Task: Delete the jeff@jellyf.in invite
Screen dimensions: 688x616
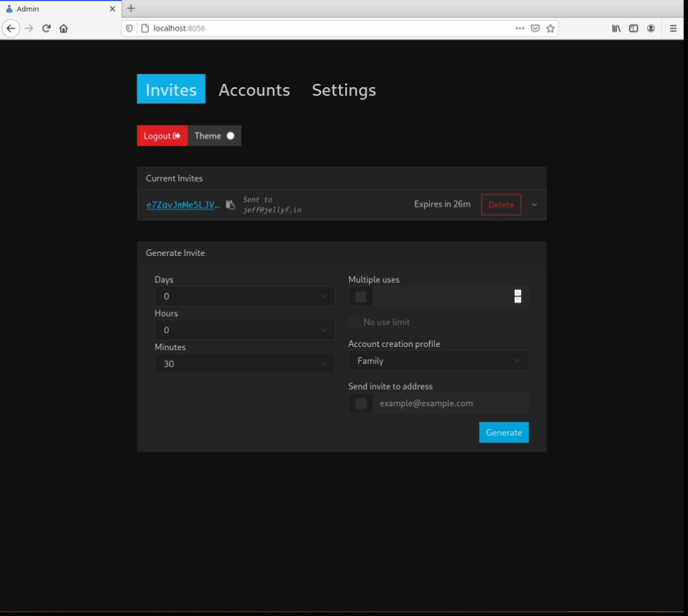Action: coord(501,205)
